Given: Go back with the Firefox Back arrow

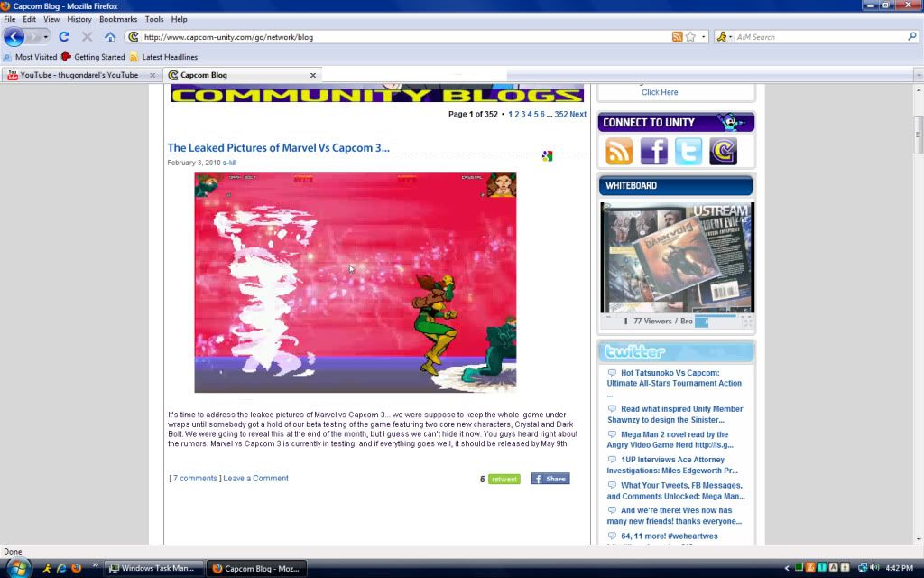Looking at the screenshot, I should click(x=14, y=36).
